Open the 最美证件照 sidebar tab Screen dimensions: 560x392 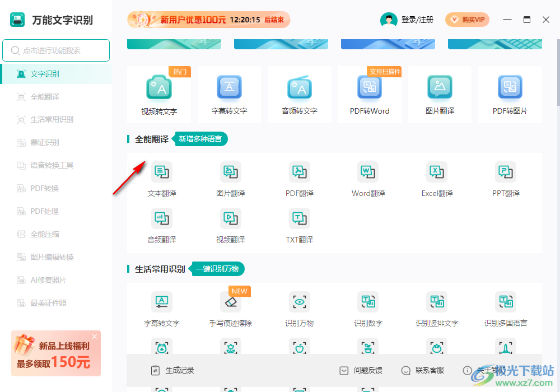(x=57, y=303)
